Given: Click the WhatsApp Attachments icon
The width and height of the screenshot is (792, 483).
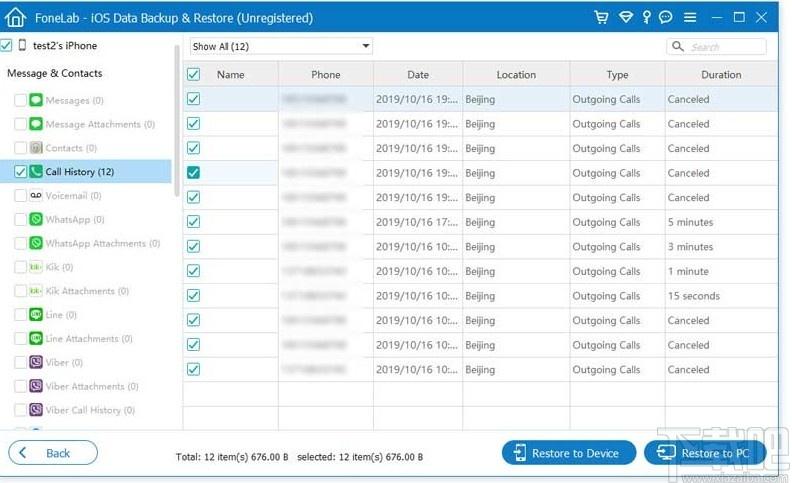Looking at the screenshot, I should coord(36,243).
